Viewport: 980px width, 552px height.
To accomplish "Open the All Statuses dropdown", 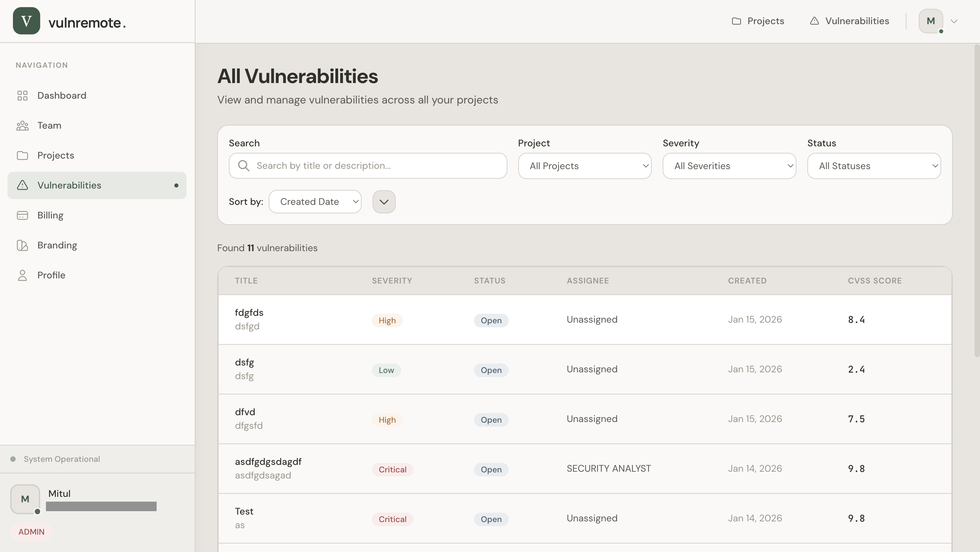I will coord(874,165).
